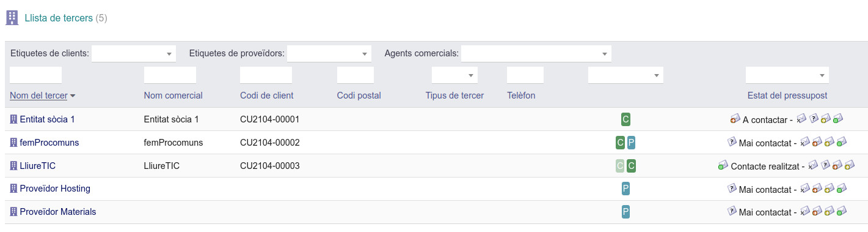Open the Etiquetes de clients dropdown
Viewport: 868px width, 232px height.
[x=134, y=54]
